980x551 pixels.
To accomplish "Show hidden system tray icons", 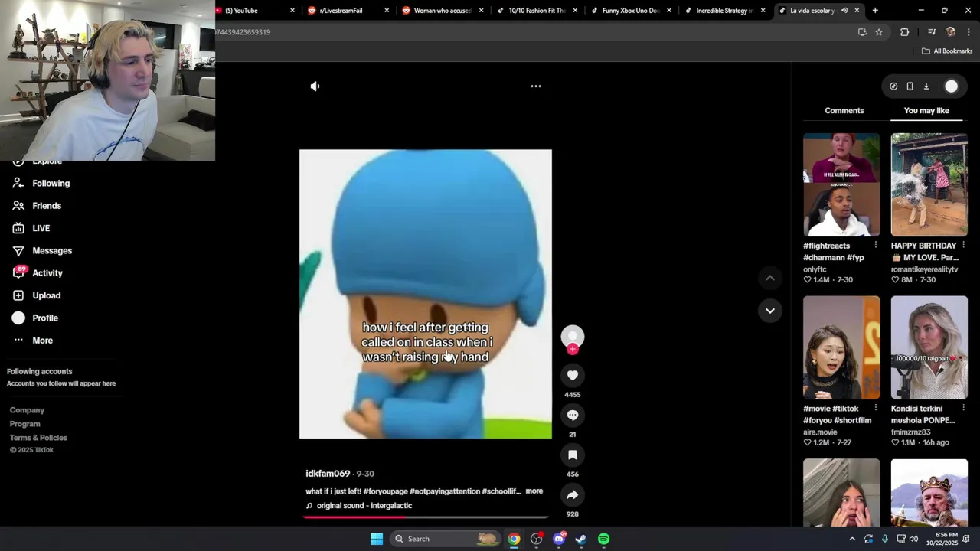I will [x=852, y=539].
